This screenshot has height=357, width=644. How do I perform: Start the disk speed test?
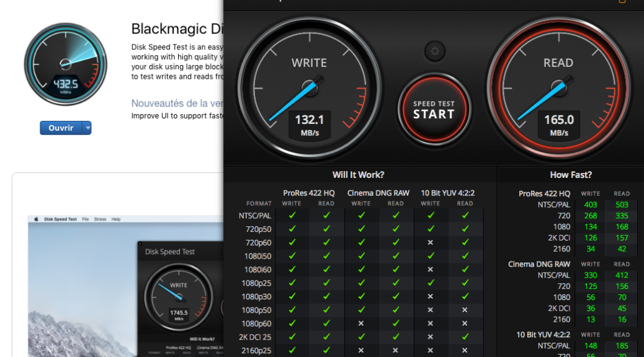point(434,110)
